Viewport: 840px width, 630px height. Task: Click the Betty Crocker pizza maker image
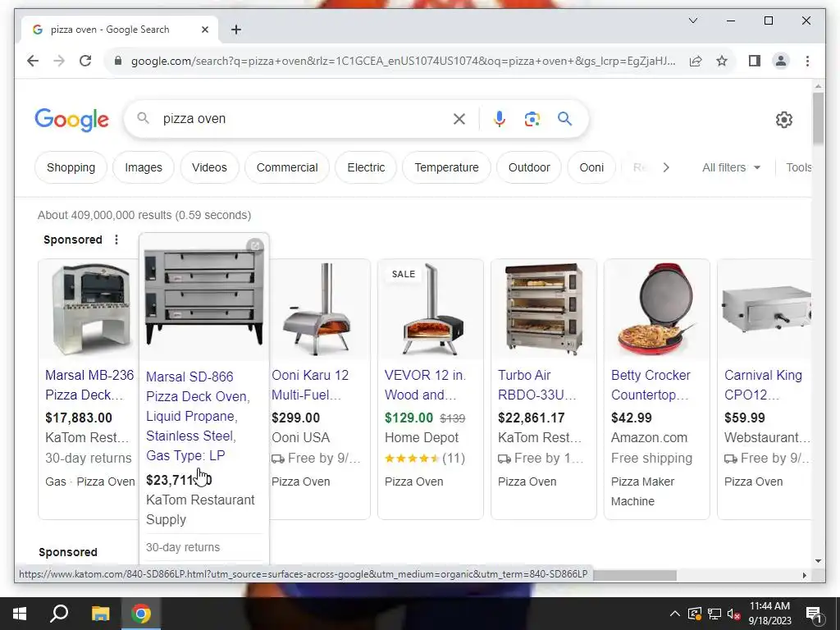[657, 309]
